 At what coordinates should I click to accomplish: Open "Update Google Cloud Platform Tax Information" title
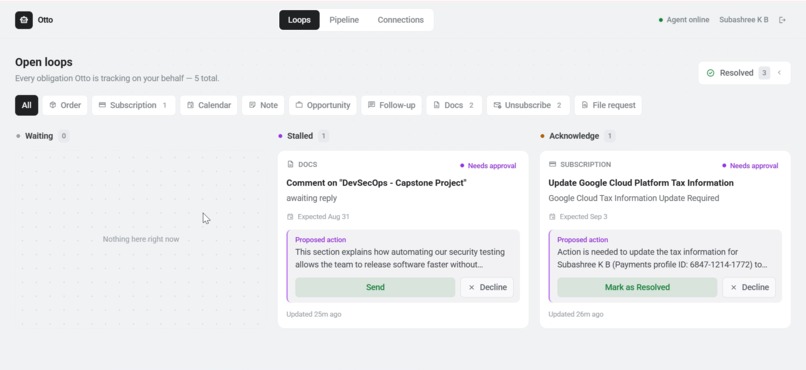tap(641, 183)
